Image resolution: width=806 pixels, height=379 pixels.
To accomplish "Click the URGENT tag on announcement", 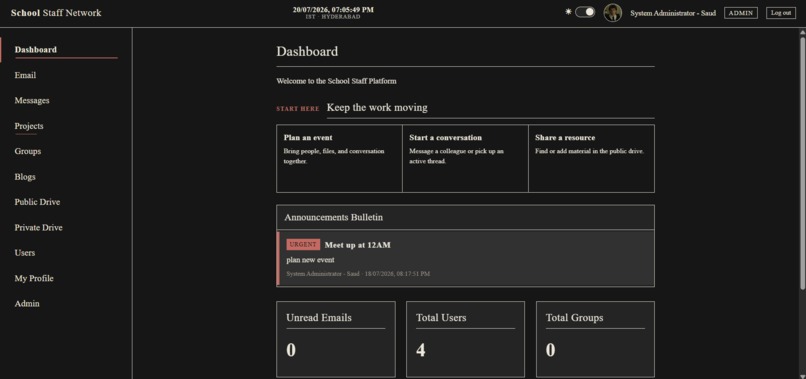I will (x=303, y=245).
